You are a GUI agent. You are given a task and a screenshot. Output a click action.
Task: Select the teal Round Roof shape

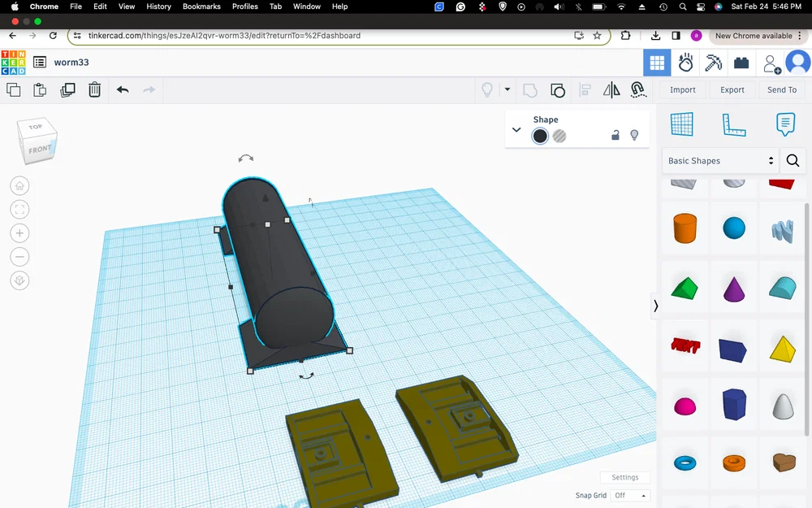pyautogui.click(x=783, y=288)
